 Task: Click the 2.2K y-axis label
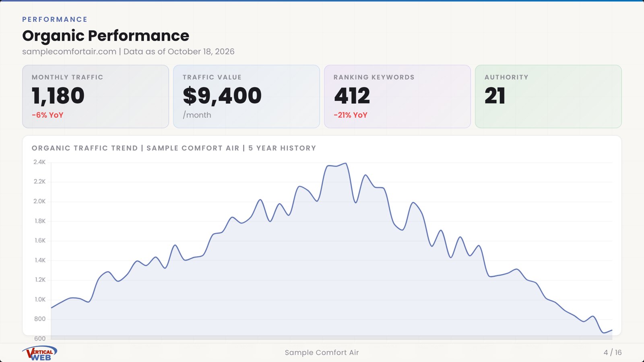pos(39,181)
